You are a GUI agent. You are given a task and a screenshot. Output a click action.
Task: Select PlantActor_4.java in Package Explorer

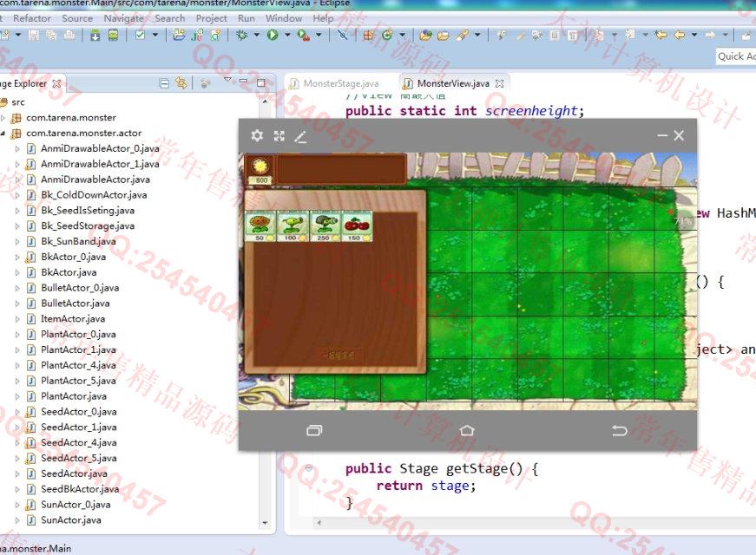[x=78, y=366]
